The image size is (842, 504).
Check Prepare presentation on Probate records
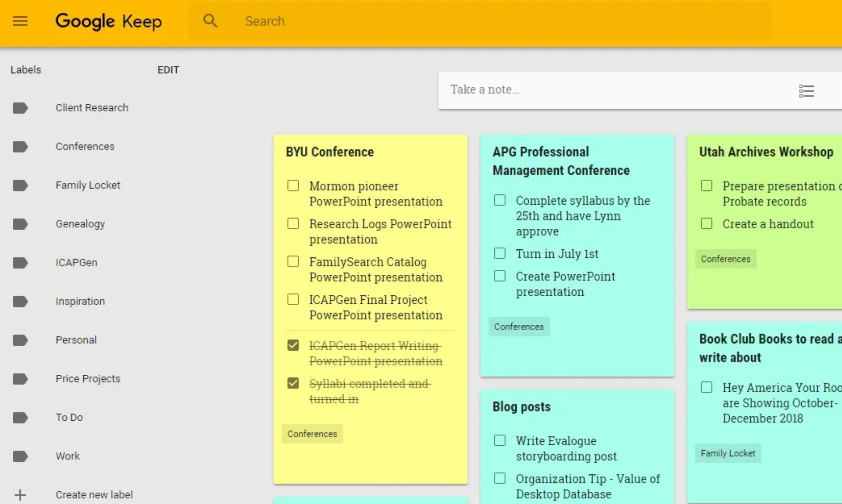pos(706,185)
